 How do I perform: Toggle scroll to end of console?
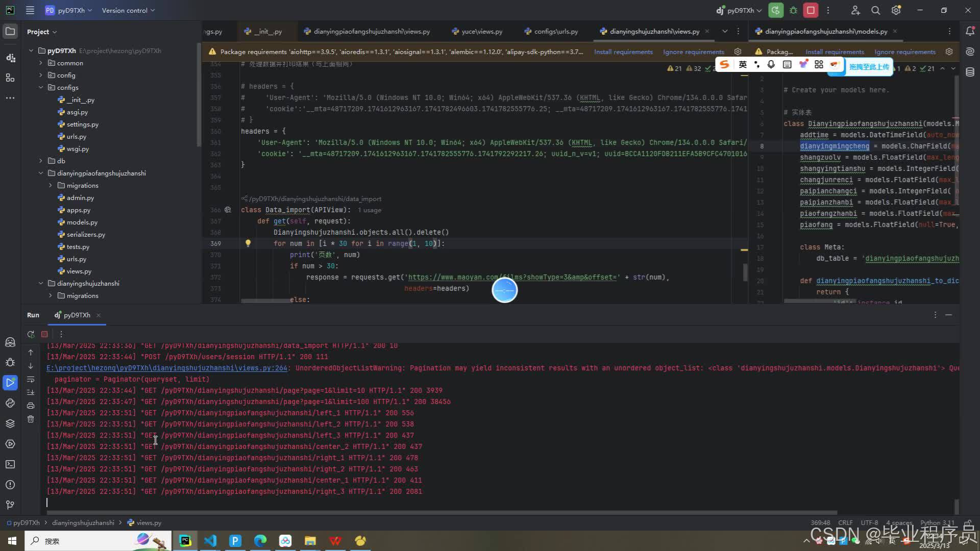(31, 392)
